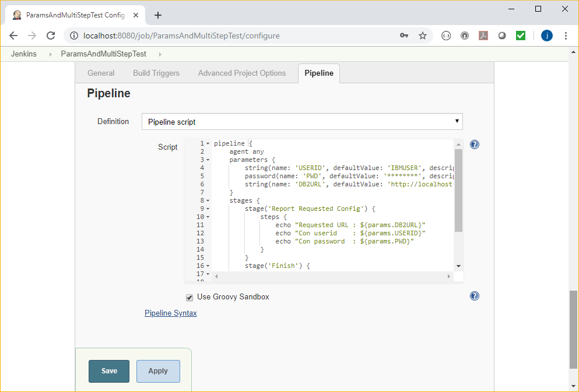
Task: Click the script editor vertical scrollbar thumb
Action: click(x=458, y=190)
